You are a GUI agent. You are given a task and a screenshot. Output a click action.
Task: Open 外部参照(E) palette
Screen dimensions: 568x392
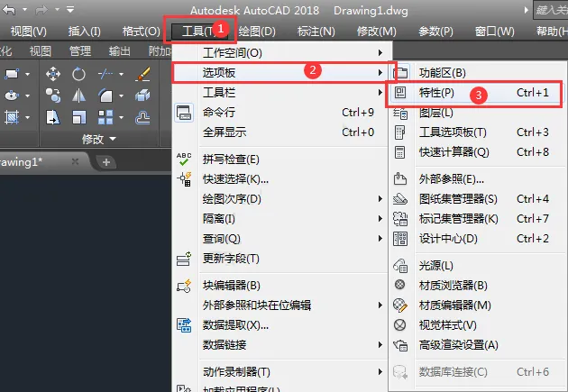pos(477,179)
